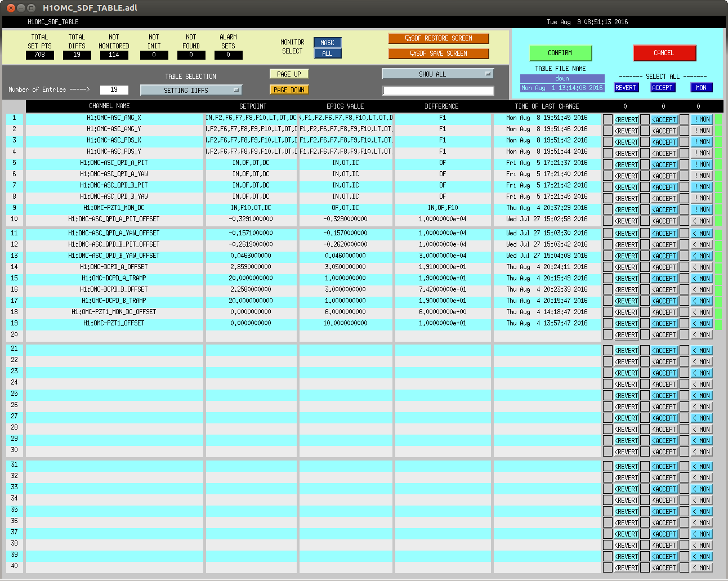The image size is (728, 581).
Task: Select all REVERT under SELECT ALL
Action: click(x=626, y=88)
